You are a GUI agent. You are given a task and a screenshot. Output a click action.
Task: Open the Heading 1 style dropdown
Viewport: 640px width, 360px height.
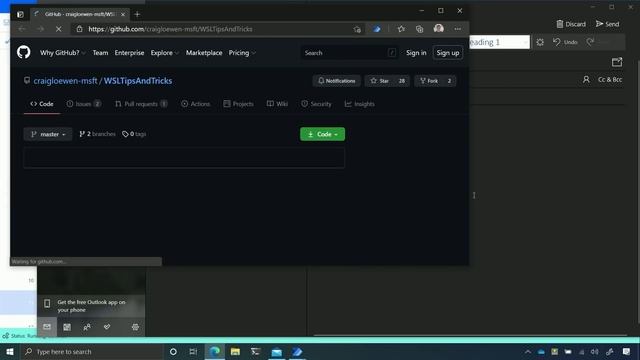499,42
